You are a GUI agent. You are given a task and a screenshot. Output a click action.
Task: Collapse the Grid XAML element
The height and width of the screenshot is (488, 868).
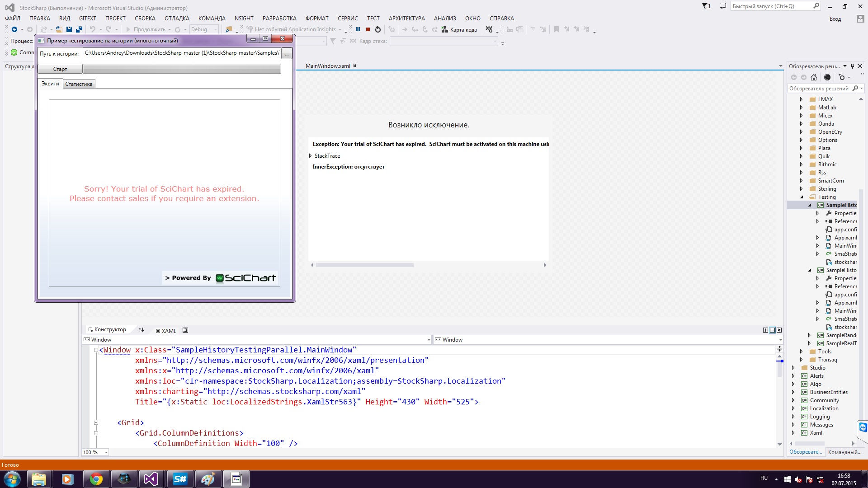[x=96, y=423]
